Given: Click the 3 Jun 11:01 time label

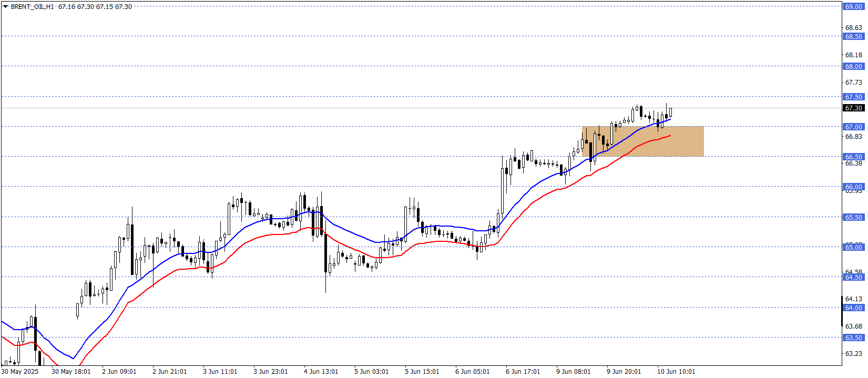Looking at the screenshot, I should coord(220,372).
